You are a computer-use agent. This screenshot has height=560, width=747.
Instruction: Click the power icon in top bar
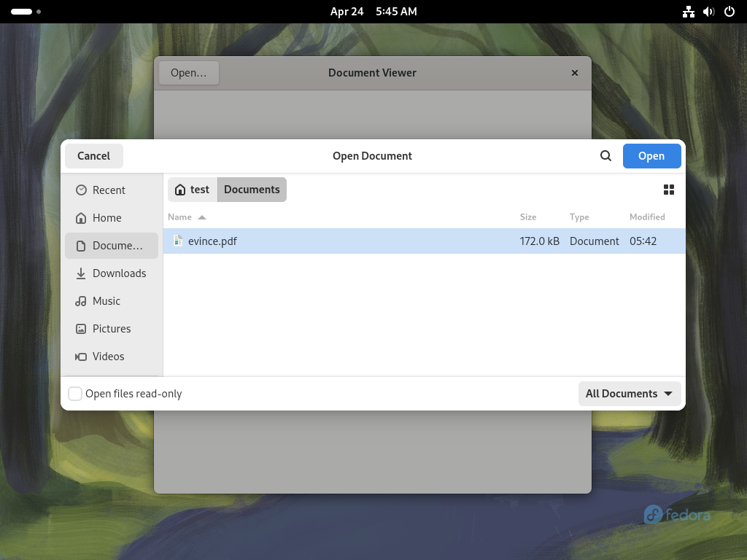(729, 12)
